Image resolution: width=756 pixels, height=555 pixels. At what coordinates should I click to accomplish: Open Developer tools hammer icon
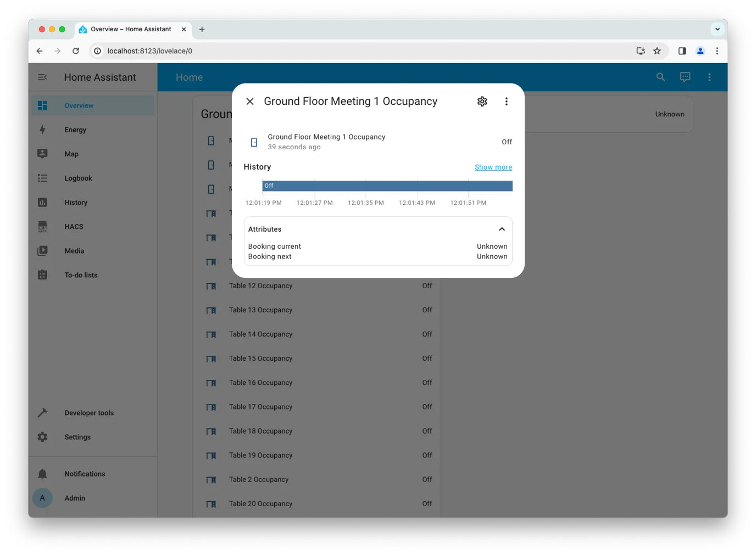[42, 413]
